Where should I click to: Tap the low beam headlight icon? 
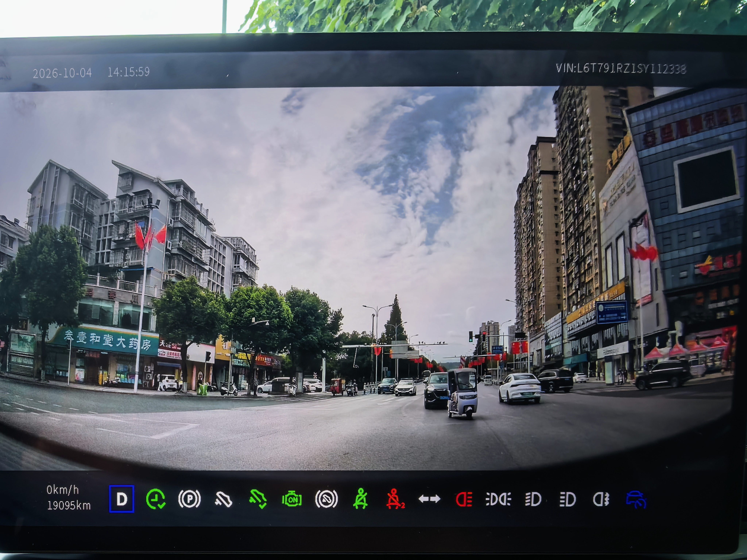(x=533, y=499)
